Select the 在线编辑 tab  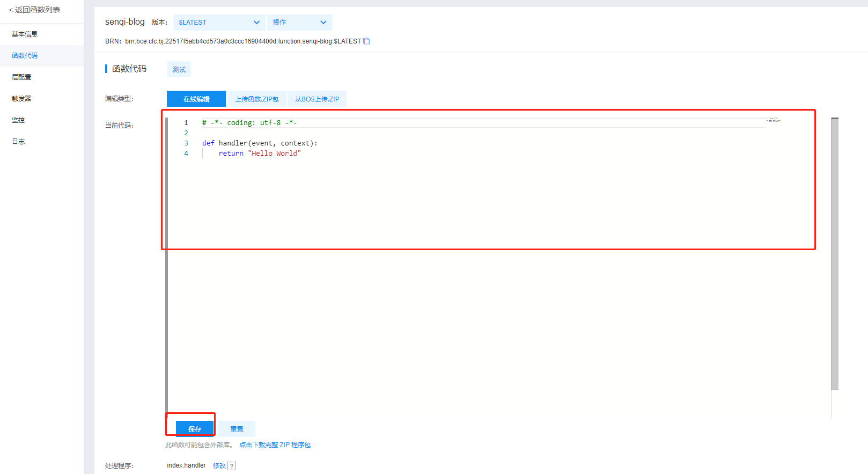[196, 99]
